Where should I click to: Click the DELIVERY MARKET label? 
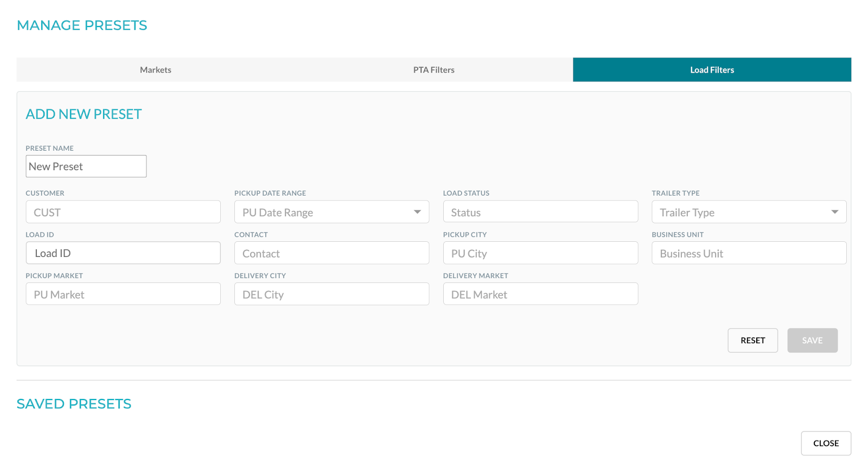point(475,276)
